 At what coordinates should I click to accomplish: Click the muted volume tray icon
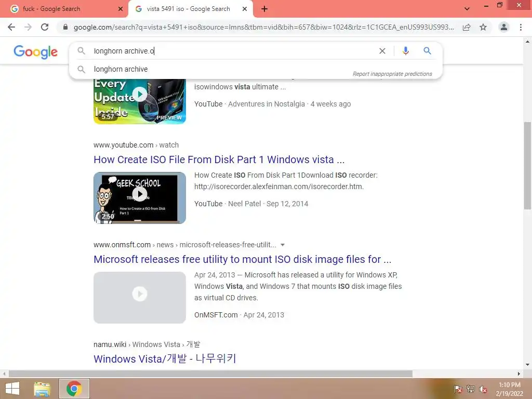483,389
